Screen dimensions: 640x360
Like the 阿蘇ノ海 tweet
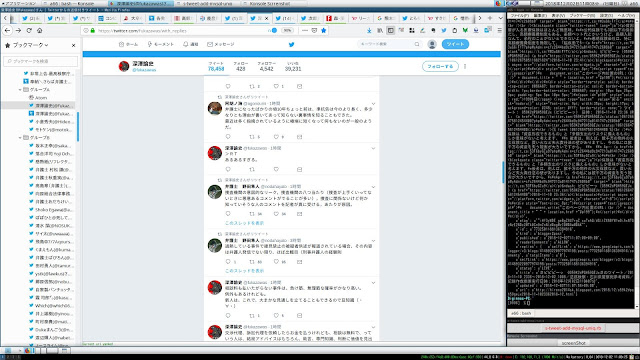click(276, 137)
